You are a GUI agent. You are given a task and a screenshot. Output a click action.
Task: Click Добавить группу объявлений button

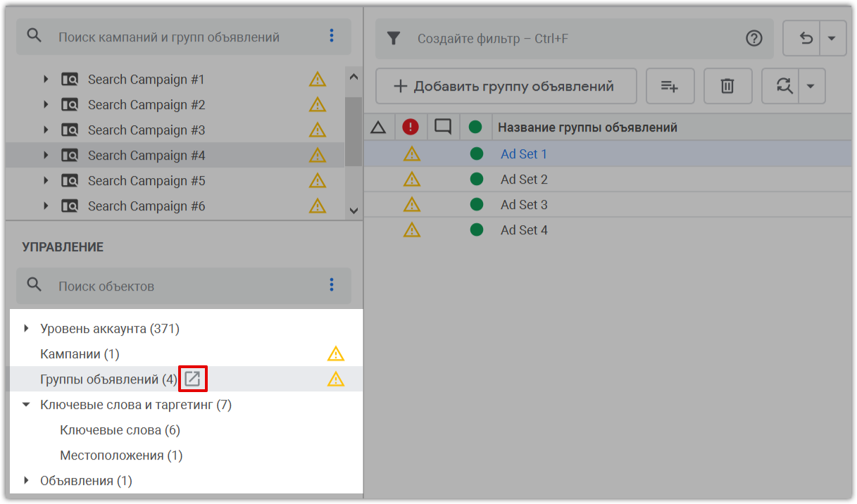point(506,87)
